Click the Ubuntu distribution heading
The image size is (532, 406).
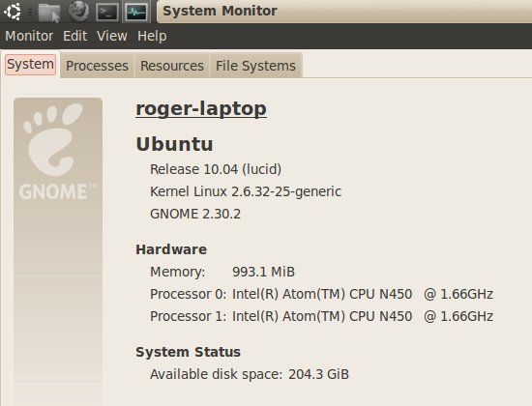click(x=175, y=144)
